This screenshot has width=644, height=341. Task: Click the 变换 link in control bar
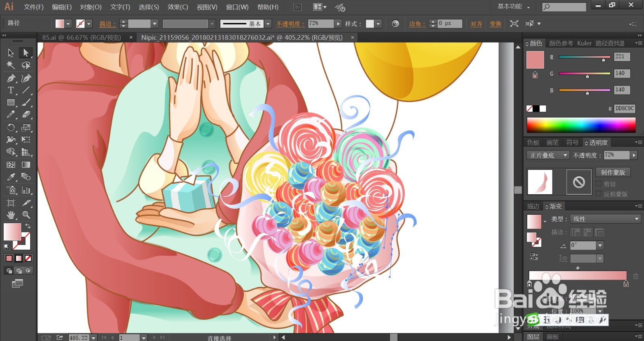pyautogui.click(x=495, y=24)
